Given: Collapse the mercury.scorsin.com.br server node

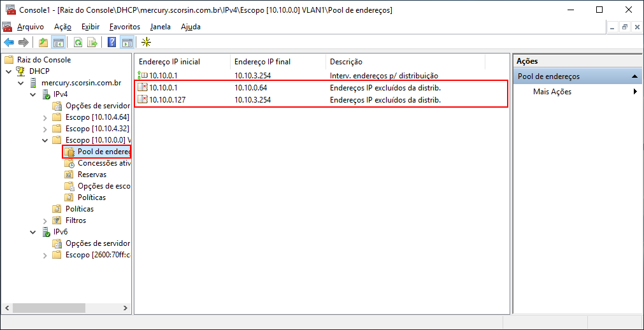Looking at the screenshot, I should point(22,83).
